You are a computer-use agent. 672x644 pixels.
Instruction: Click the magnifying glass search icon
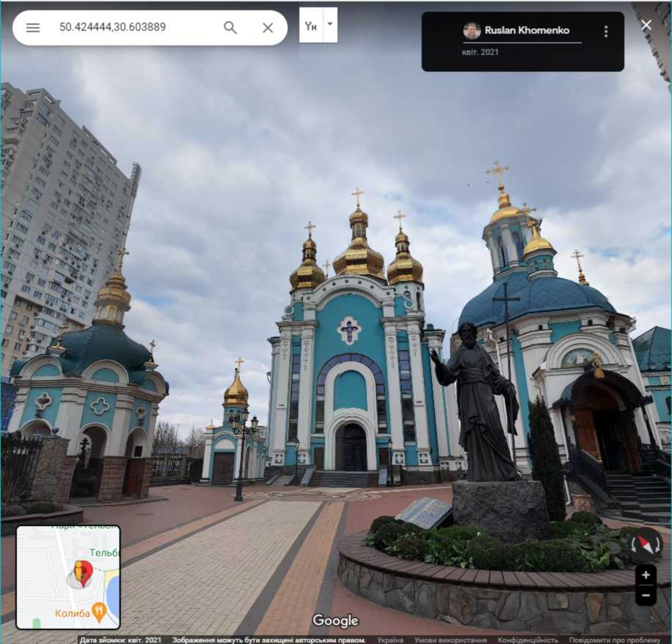click(x=230, y=28)
